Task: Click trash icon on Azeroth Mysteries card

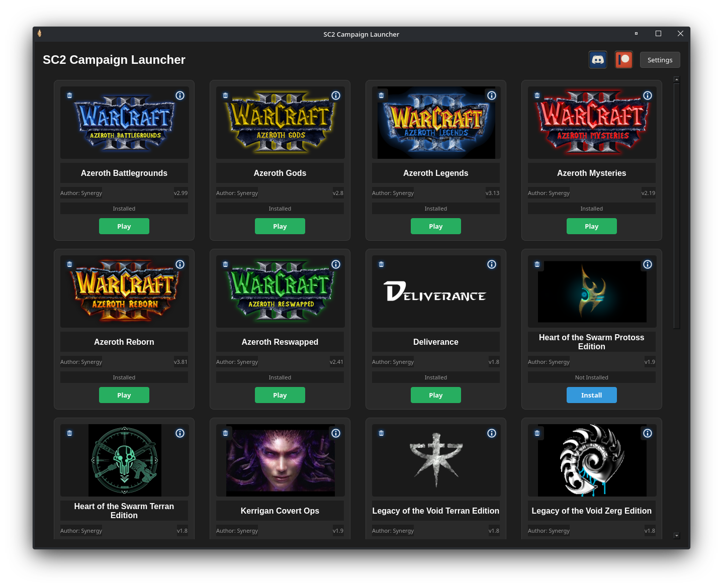Action: pos(537,95)
